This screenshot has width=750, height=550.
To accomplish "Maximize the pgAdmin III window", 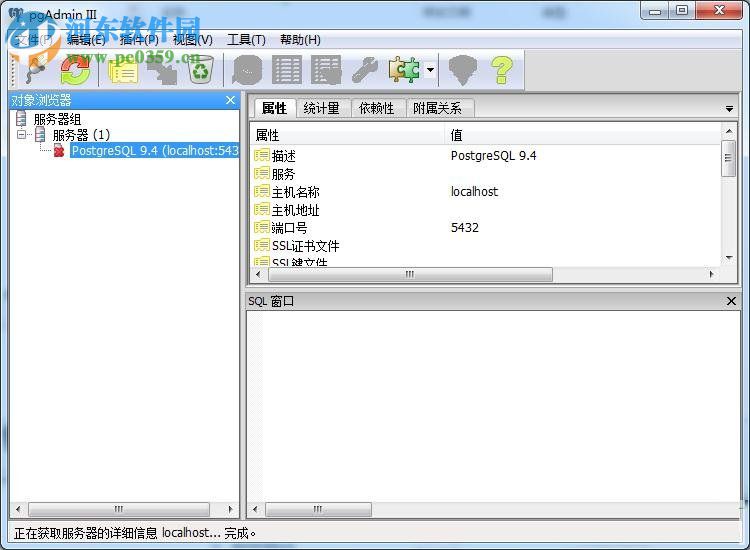I will 682,11.
